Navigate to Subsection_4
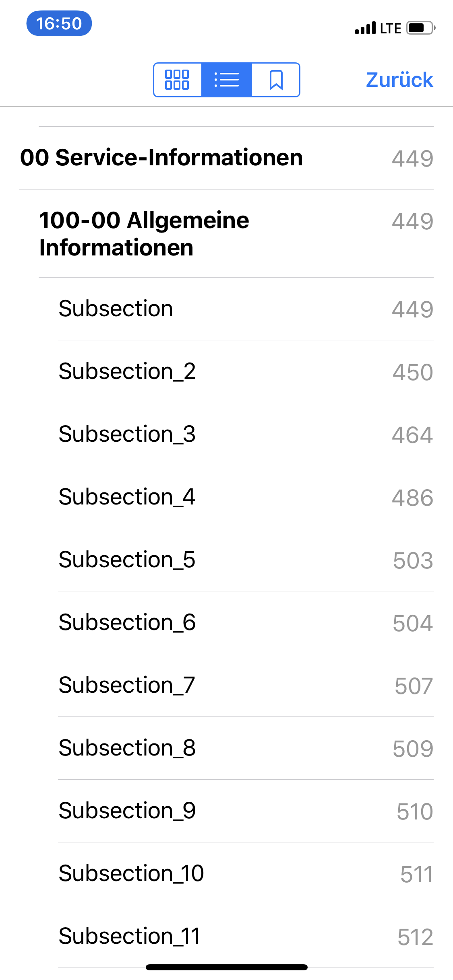Image resolution: width=453 pixels, height=980 pixels. [x=127, y=497]
